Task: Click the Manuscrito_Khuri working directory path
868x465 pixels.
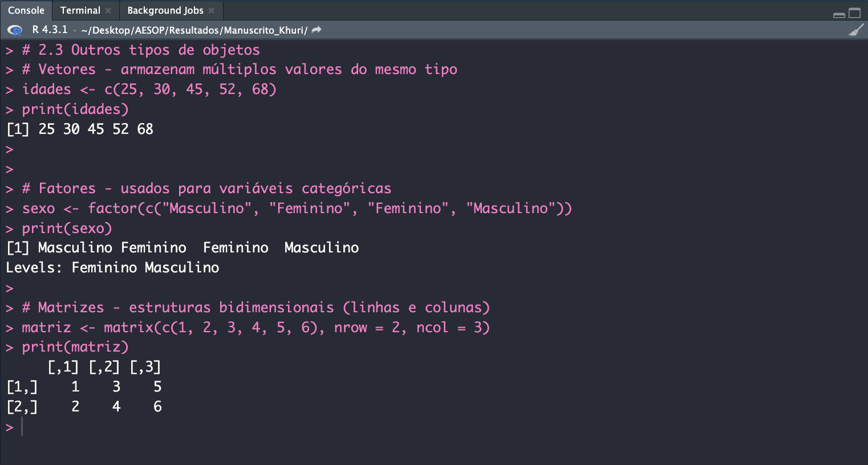Action: coord(194,30)
